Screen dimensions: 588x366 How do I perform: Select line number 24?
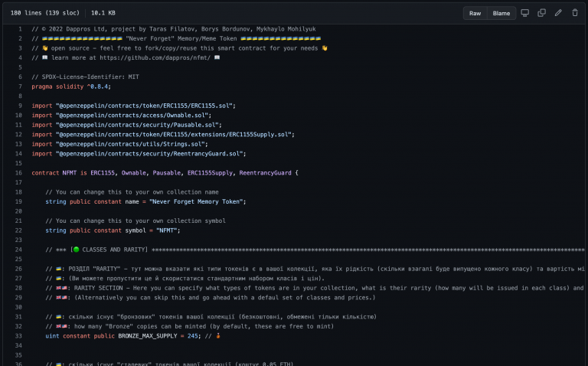click(x=18, y=250)
